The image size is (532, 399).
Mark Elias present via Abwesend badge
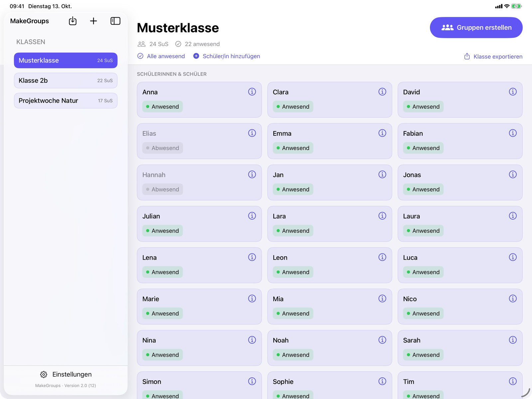[x=163, y=148]
